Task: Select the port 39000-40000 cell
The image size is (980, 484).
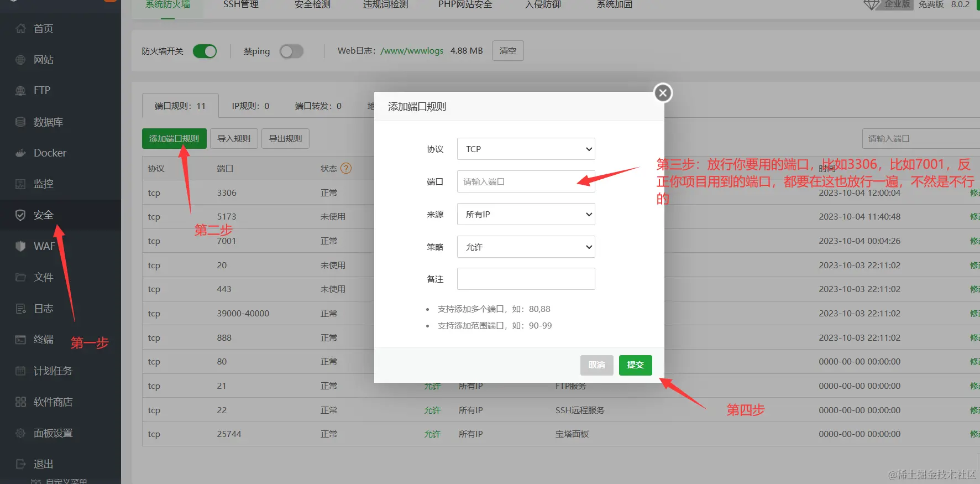Action: pos(243,314)
